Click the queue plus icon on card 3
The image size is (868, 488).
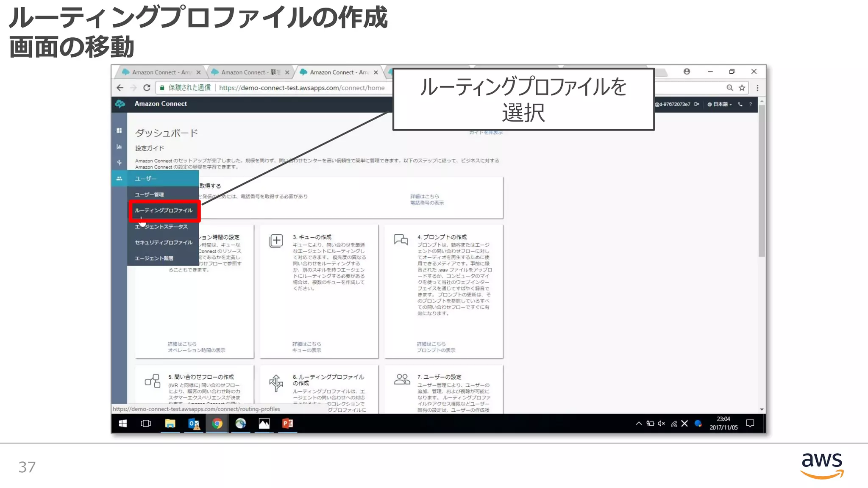pos(276,241)
